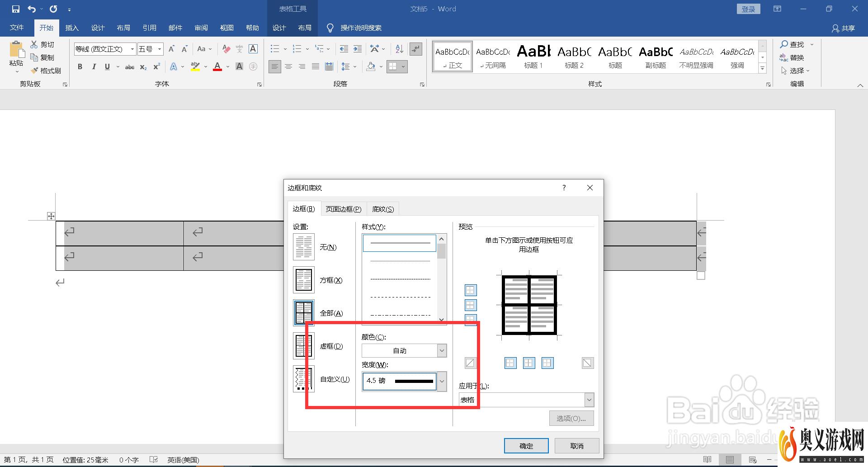Screen dimensions: 868x467
Task: Select 全部(A) border setting icon
Action: coord(304,313)
